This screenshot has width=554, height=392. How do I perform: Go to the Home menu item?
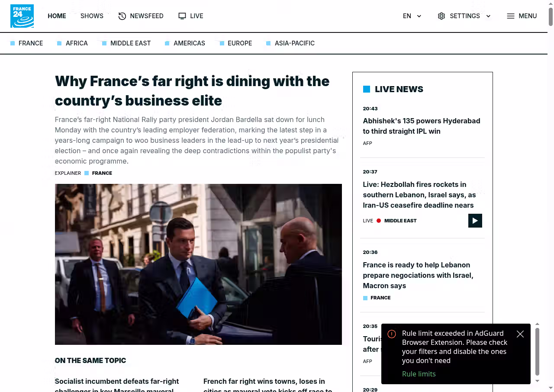[57, 16]
